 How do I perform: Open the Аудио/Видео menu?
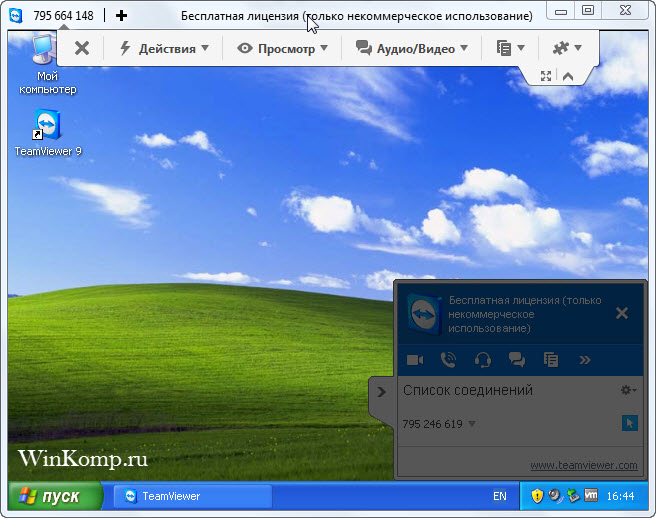(x=412, y=49)
